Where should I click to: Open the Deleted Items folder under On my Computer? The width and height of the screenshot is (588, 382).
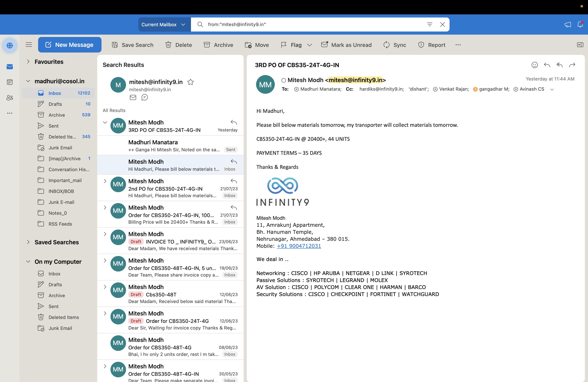(64, 317)
